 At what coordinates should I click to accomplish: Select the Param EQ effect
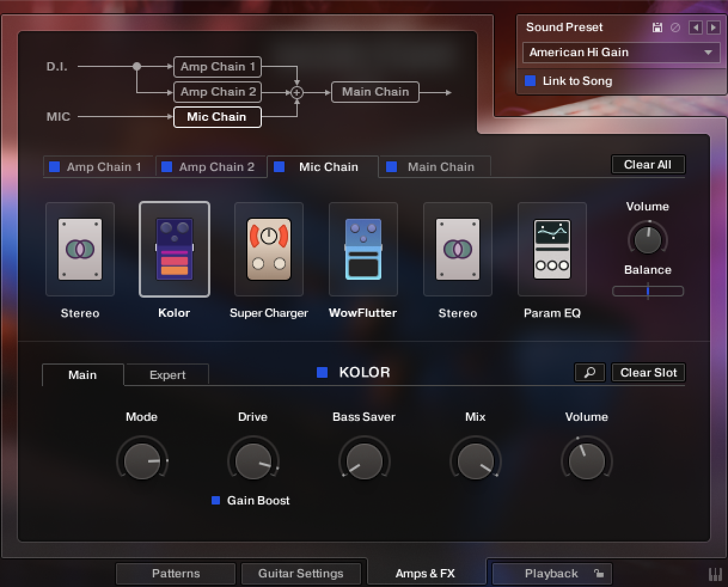click(552, 249)
